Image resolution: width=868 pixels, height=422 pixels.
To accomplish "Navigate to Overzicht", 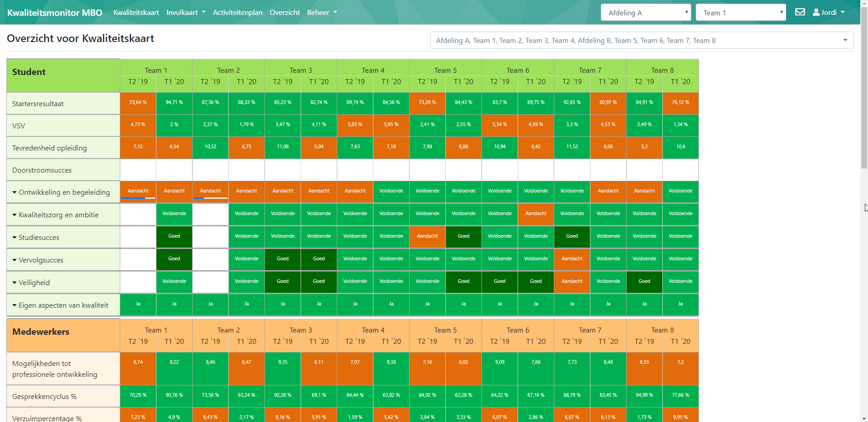I will coord(284,12).
